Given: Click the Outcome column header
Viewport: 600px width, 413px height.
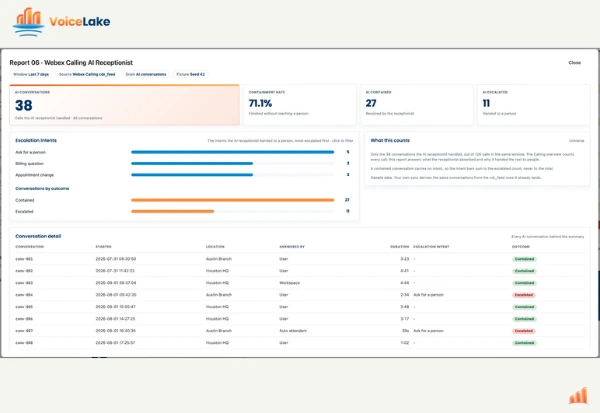Looking at the screenshot, I should tap(520, 246).
